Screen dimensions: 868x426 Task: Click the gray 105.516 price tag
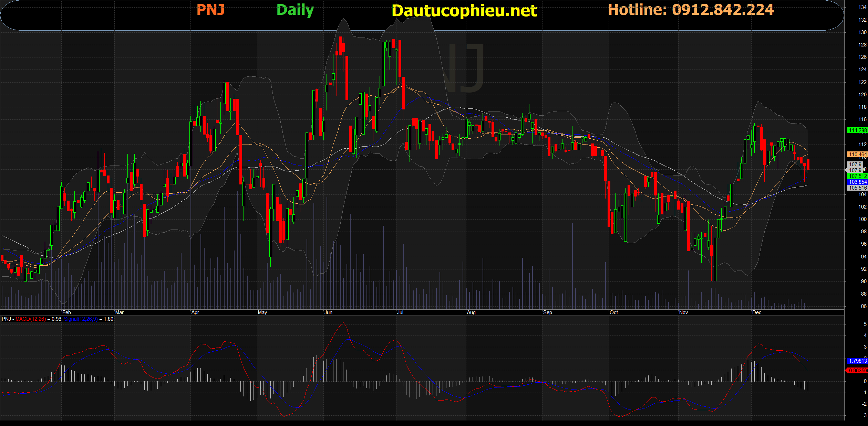[x=857, y=188]
